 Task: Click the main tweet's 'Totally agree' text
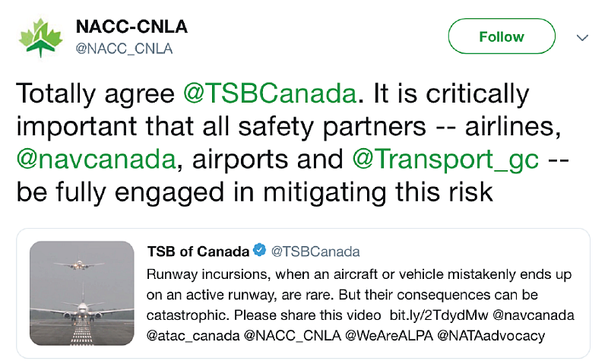[x=96, y=94]
